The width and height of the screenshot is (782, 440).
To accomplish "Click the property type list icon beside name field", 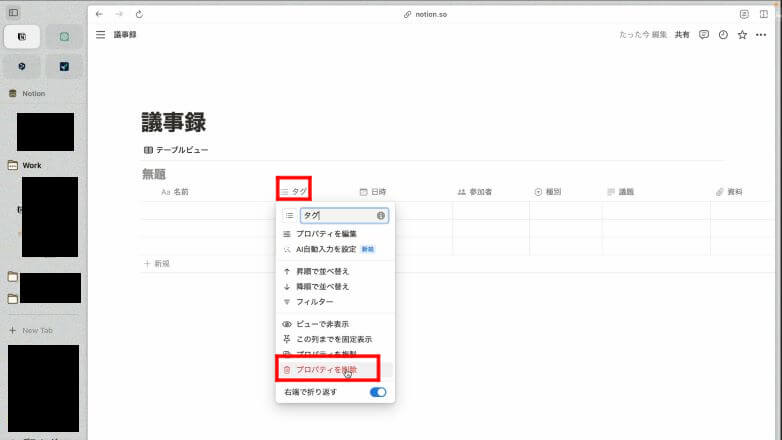I will pyautogui.click(x=290, y=216).
